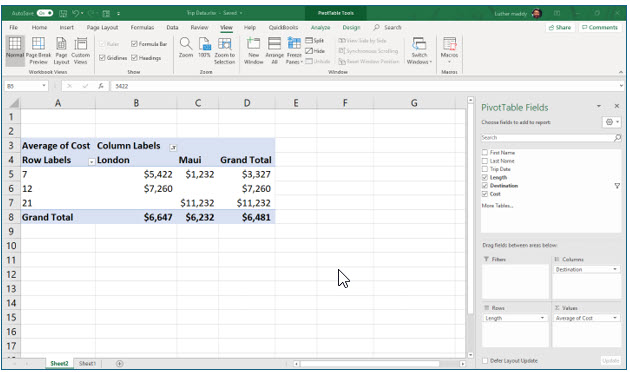Uncheck the Cost field
630x372 pixels.
[x=485, y=194]
